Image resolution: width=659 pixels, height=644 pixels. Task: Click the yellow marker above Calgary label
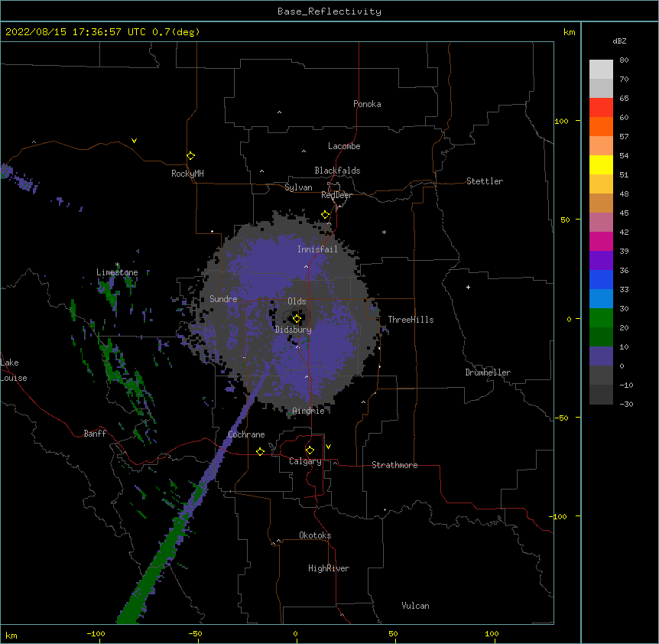[310, 450]
